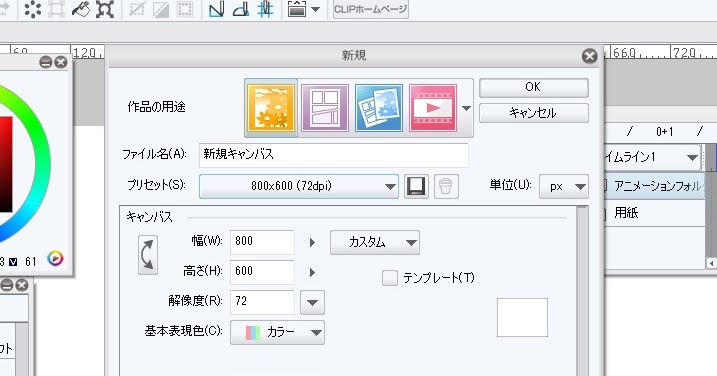Open the dropdown arrow next to camera-like icon
Screen dimensions: 717x376
316,10
